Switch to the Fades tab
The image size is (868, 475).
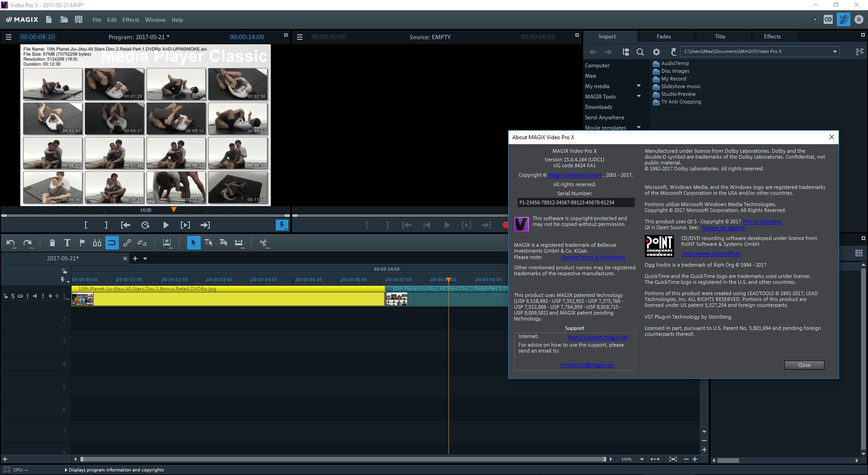coord(664,37)
